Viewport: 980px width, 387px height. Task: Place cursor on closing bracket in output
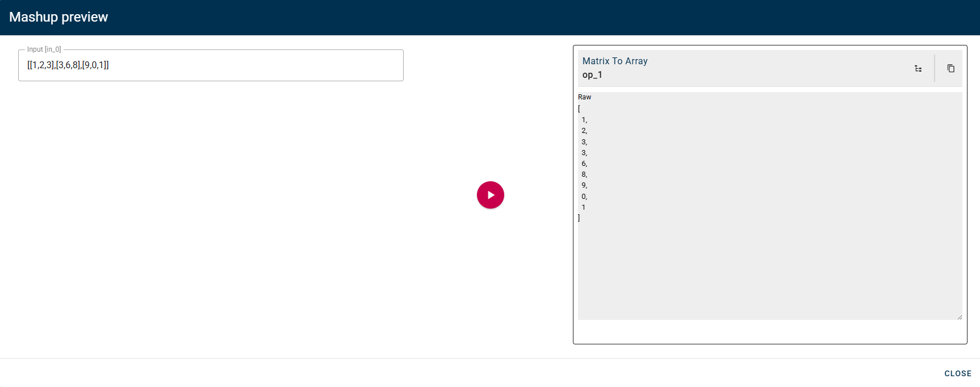(x=579, y=218)
